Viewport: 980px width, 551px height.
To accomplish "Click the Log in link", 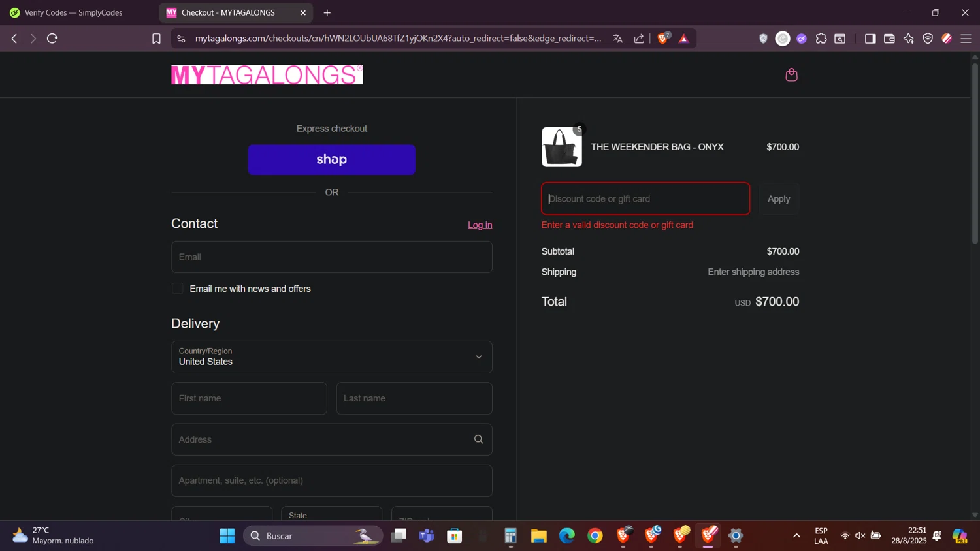I will [x=480, y=225].
